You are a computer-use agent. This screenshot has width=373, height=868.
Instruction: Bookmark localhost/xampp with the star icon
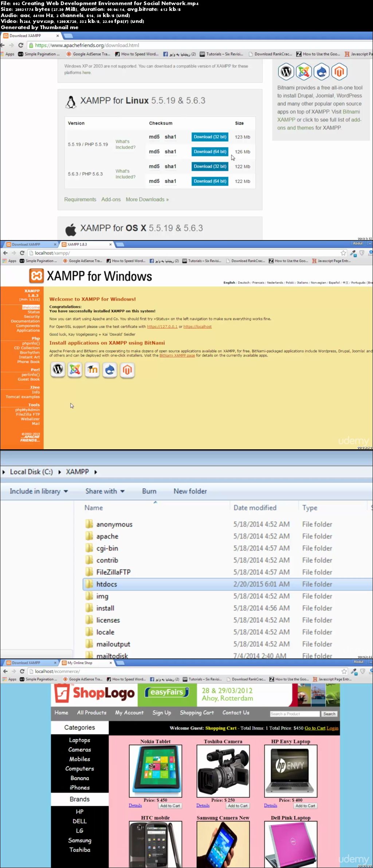(343, 253)
